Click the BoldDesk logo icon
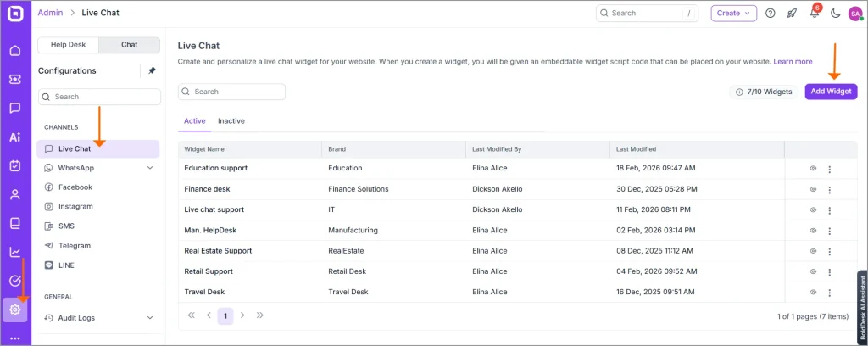868x346 pixels. tap(15, 13)
